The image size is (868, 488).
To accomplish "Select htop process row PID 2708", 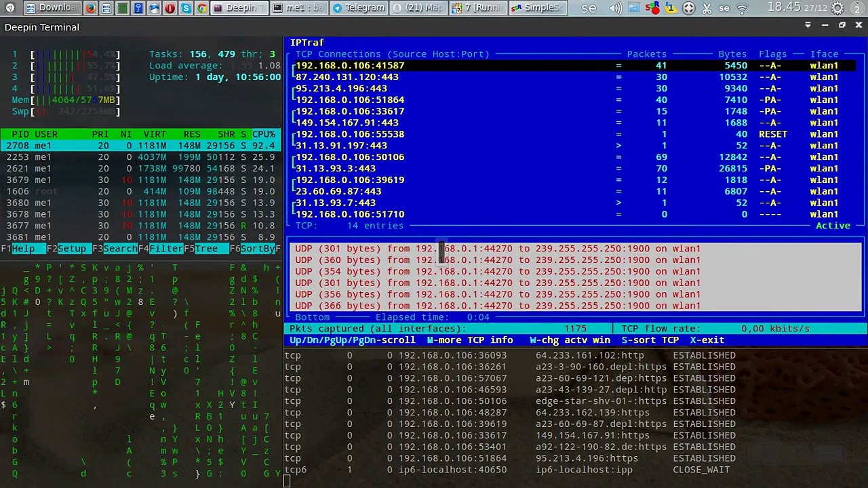I will (141, 146).
